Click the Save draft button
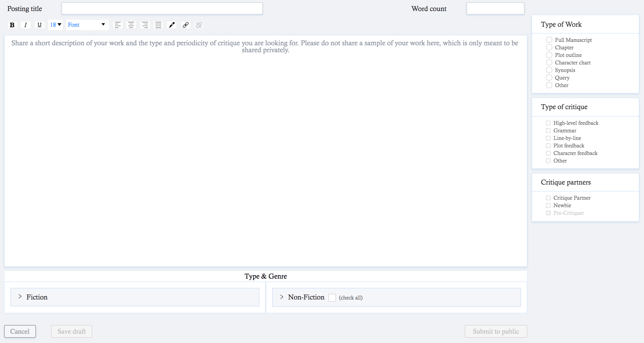 pyautogui.click(x=71, y=331)
